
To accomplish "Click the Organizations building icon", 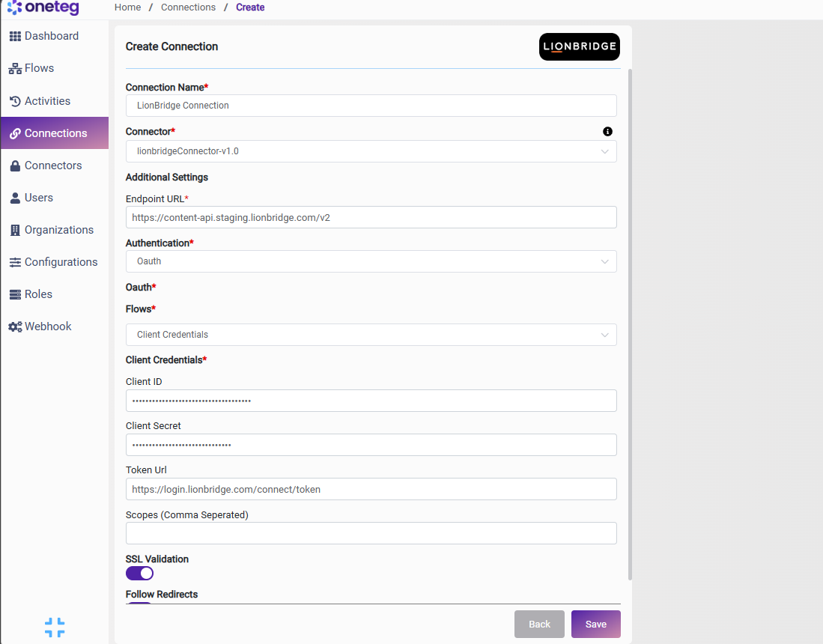I will click(15, 231).
